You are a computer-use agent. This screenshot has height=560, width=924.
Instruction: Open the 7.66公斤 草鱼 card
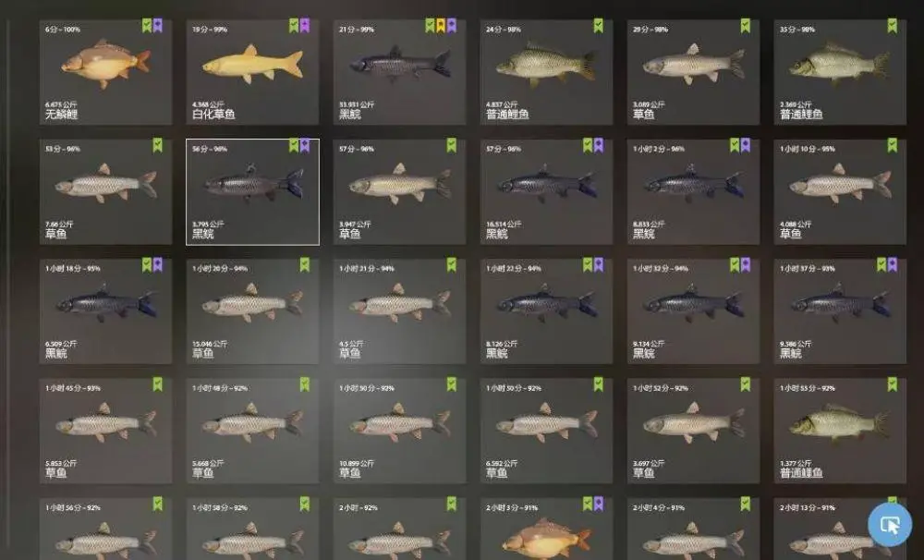pos(105,191)
